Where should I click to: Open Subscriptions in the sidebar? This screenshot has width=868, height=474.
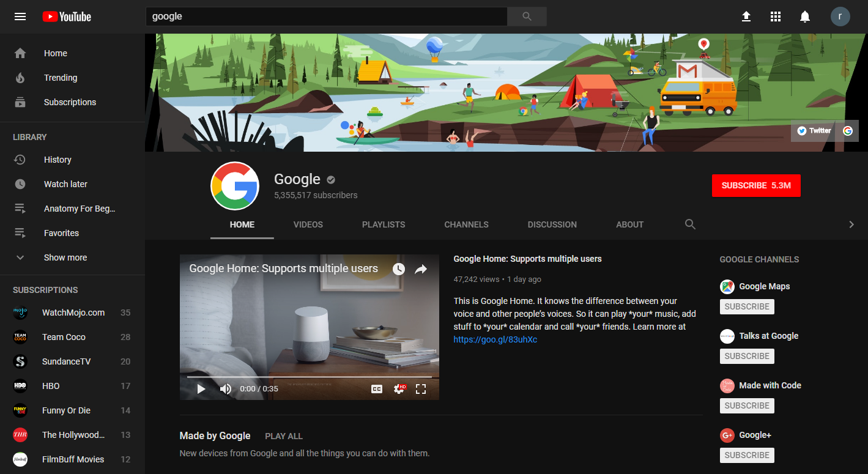(x=72, y=102)
